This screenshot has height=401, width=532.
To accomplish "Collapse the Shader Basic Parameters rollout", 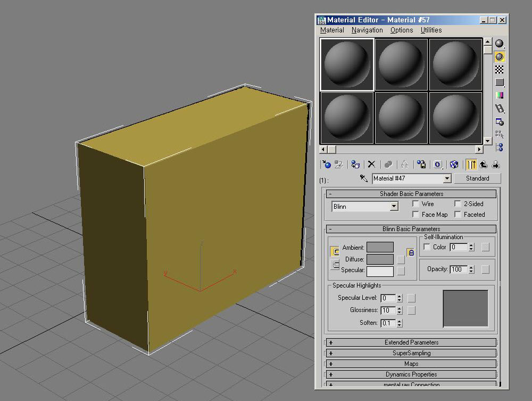I will tap(411, 194).
